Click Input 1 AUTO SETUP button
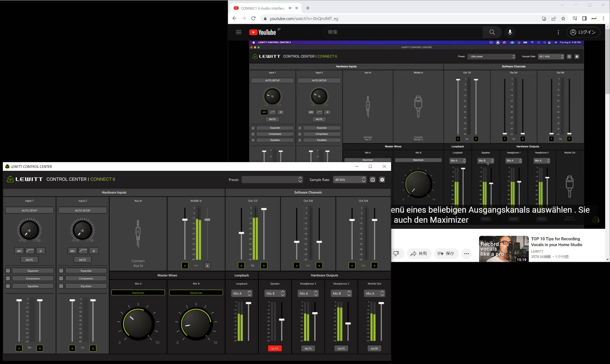Viewport: 610px width, 364px height. coord(30,211)
